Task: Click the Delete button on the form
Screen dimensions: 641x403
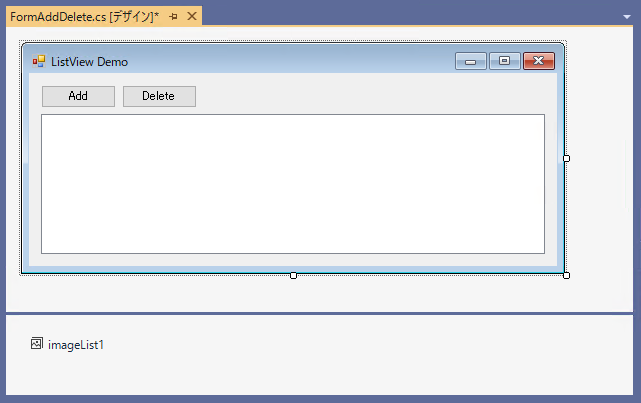Action: tap(159, 96)
